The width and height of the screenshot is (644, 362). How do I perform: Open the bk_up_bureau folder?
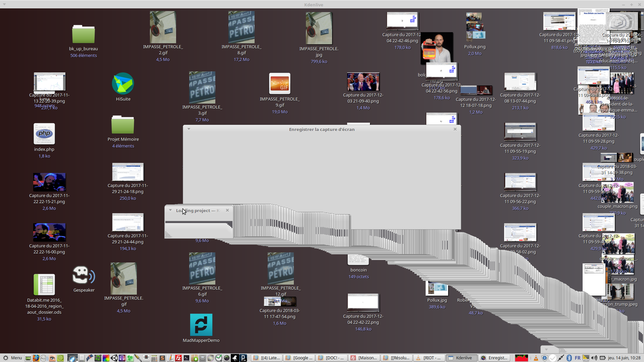point(84,34)
